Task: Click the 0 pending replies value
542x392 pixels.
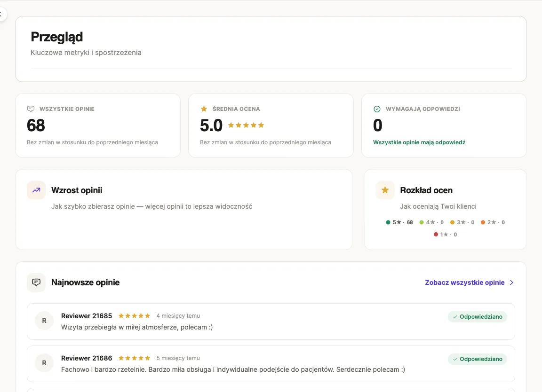Action: 377,125
